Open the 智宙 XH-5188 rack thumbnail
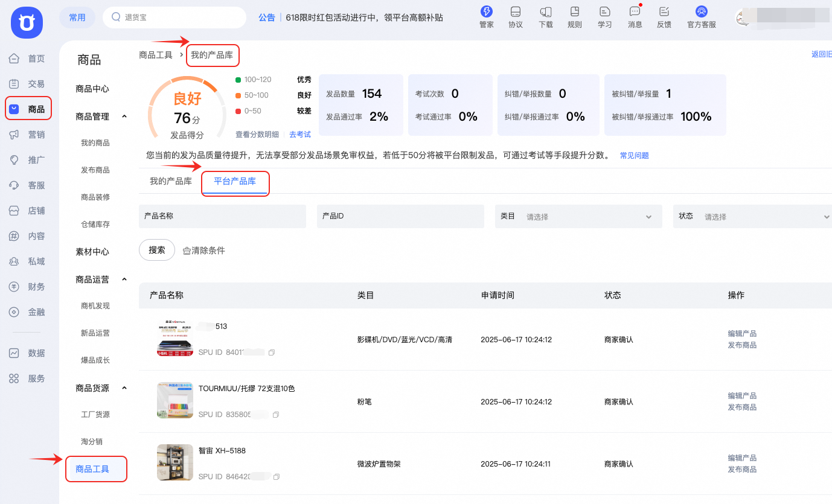The width and height of the screenshot is (832, 504). (175, 462)
